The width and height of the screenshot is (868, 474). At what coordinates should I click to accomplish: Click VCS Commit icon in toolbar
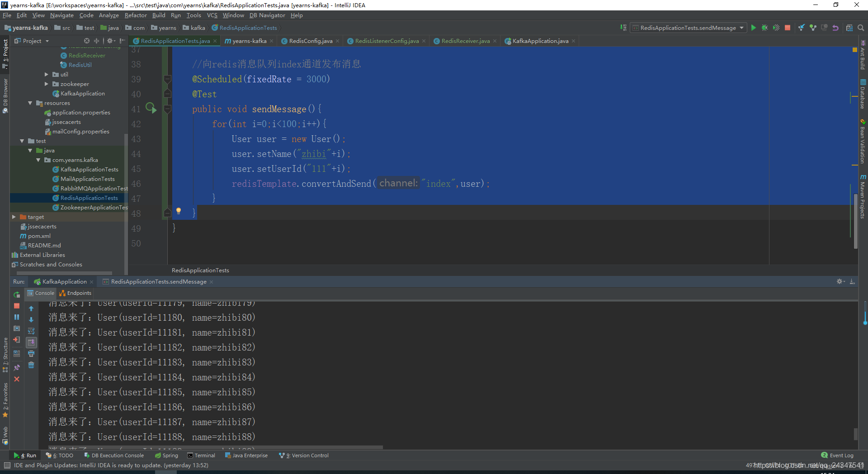coord(813,28)
